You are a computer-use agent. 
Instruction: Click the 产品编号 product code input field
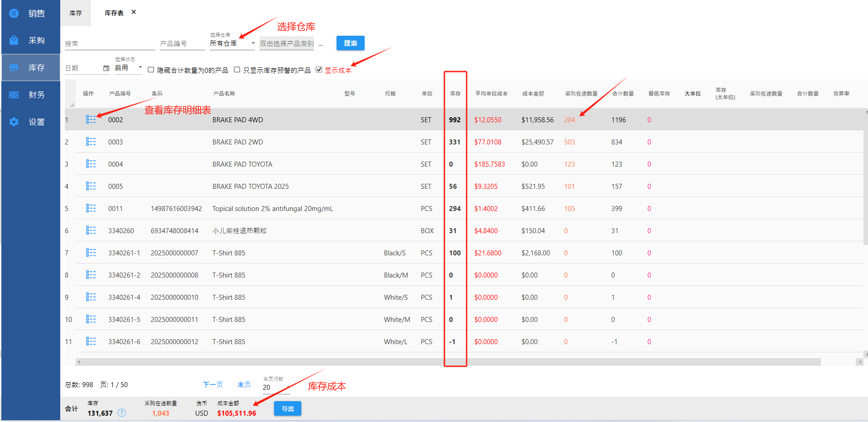pyautogui.click(x=181, y=44)
